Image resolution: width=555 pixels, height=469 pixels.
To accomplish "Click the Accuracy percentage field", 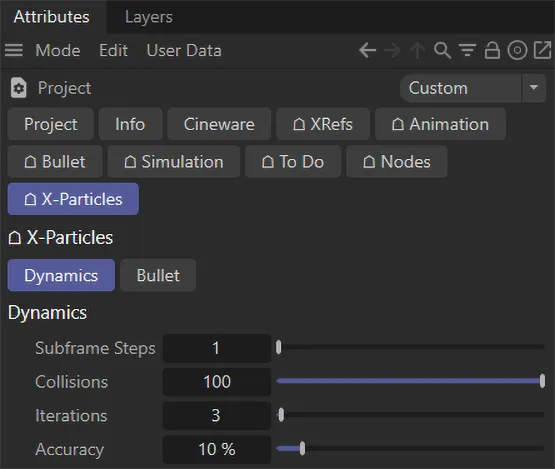I will [217, 449].
